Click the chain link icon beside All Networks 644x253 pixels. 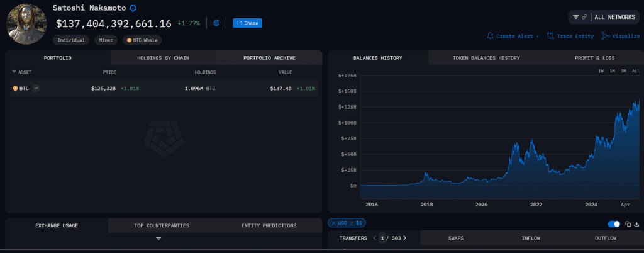584,17
